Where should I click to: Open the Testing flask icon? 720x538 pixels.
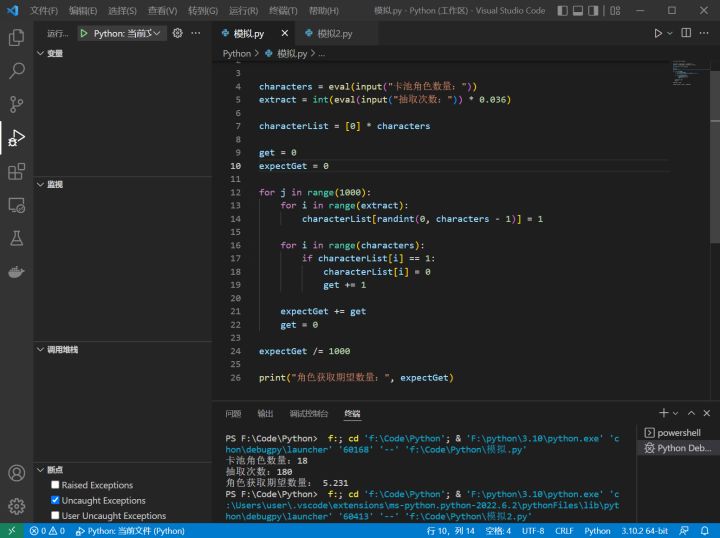[x=17, y=238]
